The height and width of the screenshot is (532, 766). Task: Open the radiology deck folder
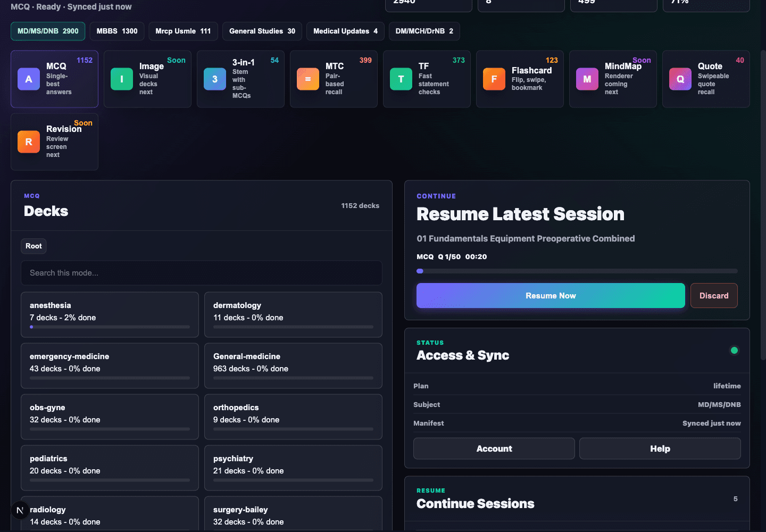pos(110,514)
